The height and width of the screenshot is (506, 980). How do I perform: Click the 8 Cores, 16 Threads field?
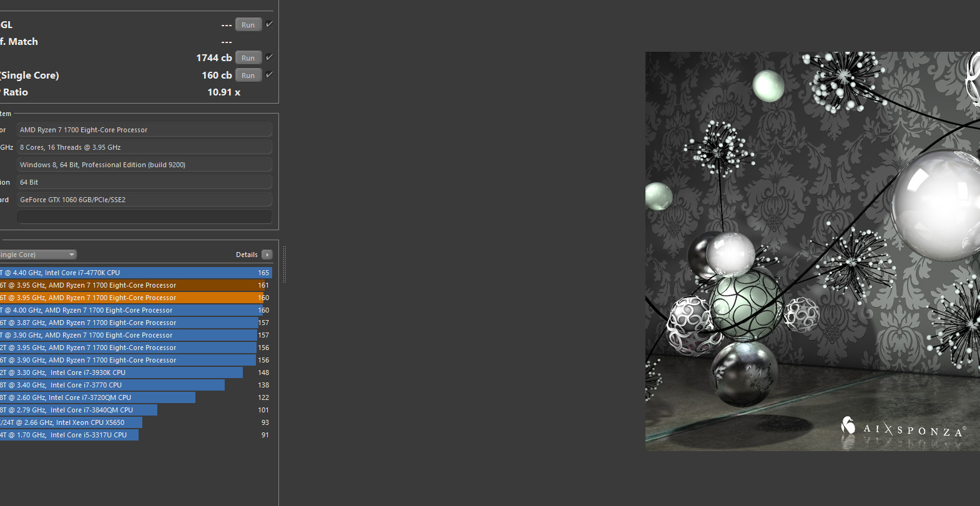pos(144,147)
